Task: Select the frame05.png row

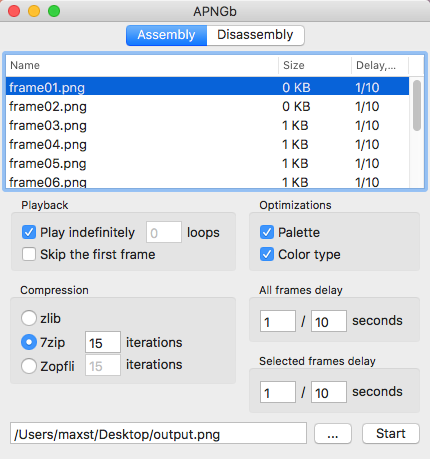Action: [x=207, y=164]
